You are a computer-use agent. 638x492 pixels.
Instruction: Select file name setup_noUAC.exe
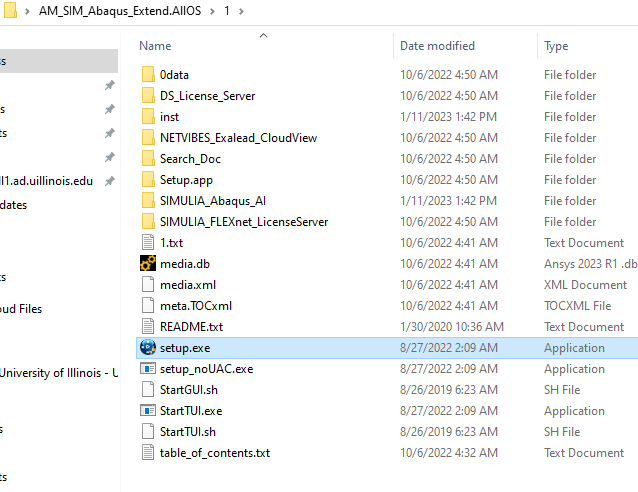click(x=206, y=369)
